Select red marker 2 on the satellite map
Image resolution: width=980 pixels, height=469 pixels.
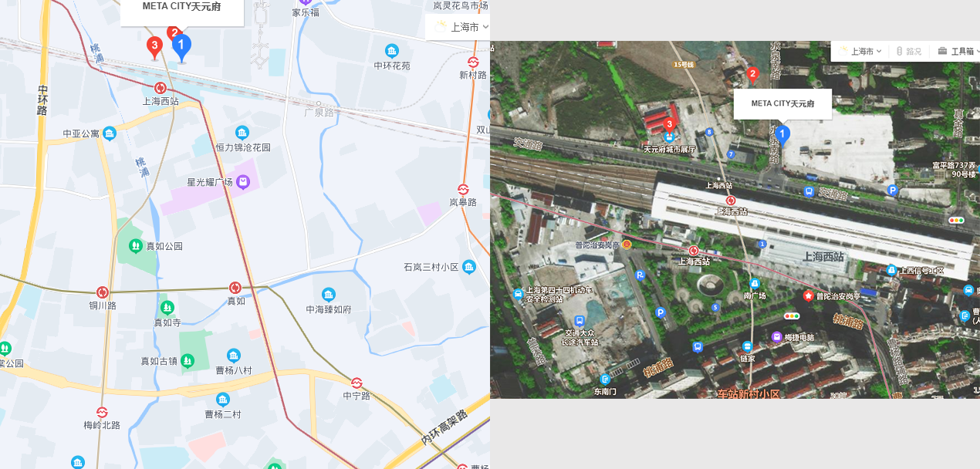(x=752, y=74)
